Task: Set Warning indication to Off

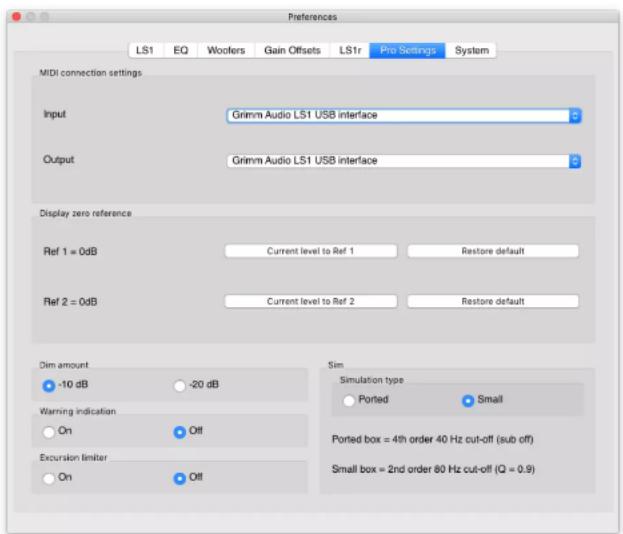Action: click(180, 432)
